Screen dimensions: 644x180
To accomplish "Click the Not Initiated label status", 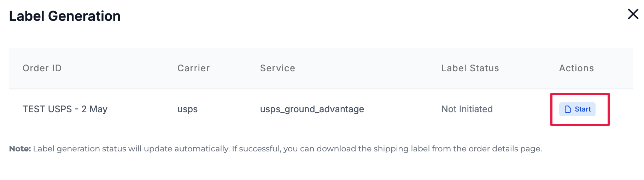I will [x=467, y=109].
